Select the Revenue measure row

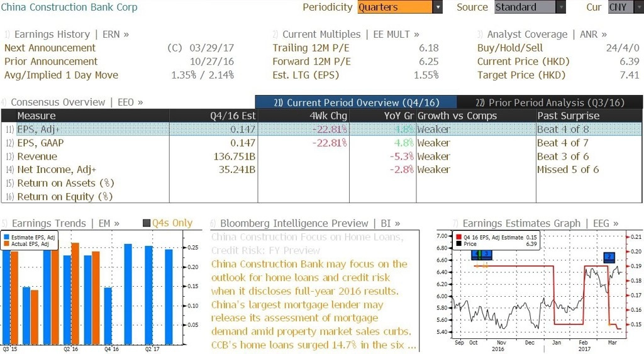coord(321,157)
